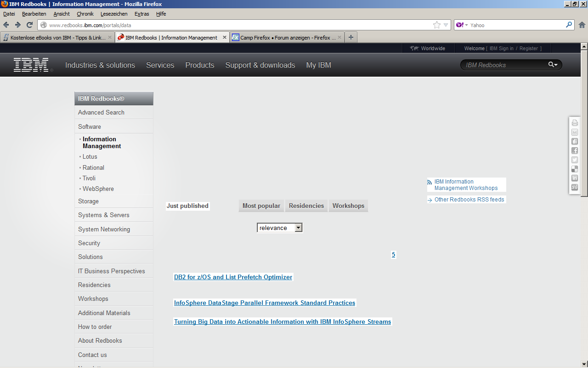The image size is (588, 368).
Task: Click the magnifier in the Yahoo search box
Action: tap(569, 25)
